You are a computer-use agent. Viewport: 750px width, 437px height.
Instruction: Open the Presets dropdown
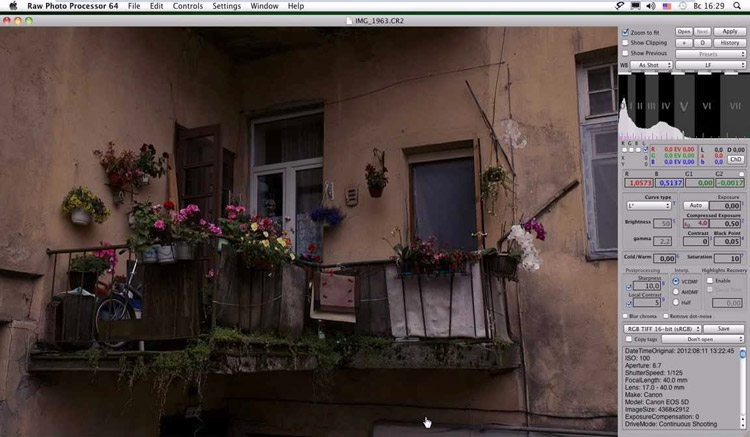click(x=710, y=54)
